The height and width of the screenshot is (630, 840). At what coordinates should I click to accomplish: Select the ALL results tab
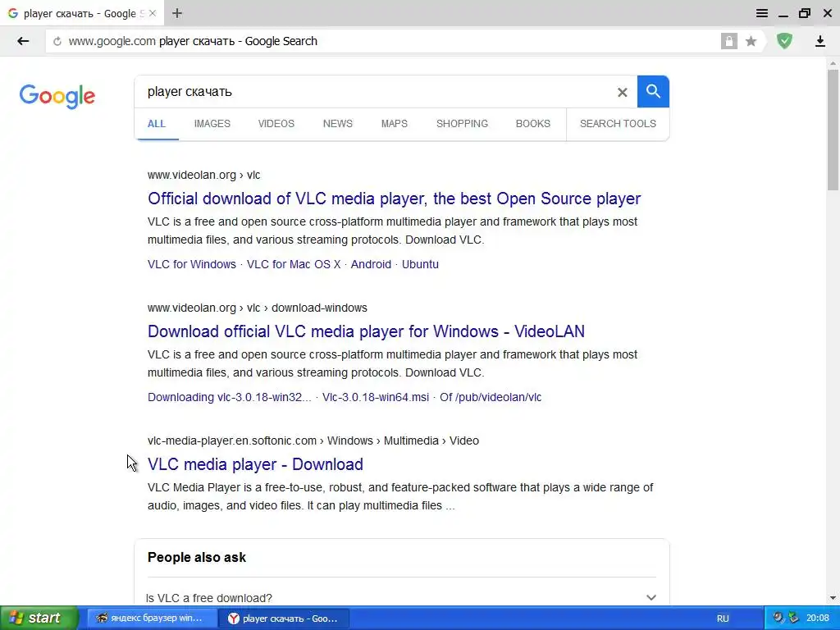click(x=157, y=124)
